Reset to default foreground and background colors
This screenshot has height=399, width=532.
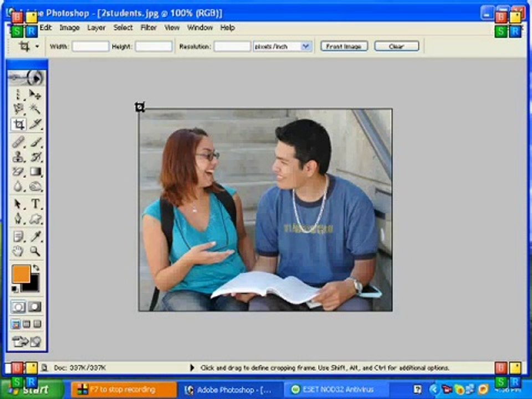click(x=16, y=289)
